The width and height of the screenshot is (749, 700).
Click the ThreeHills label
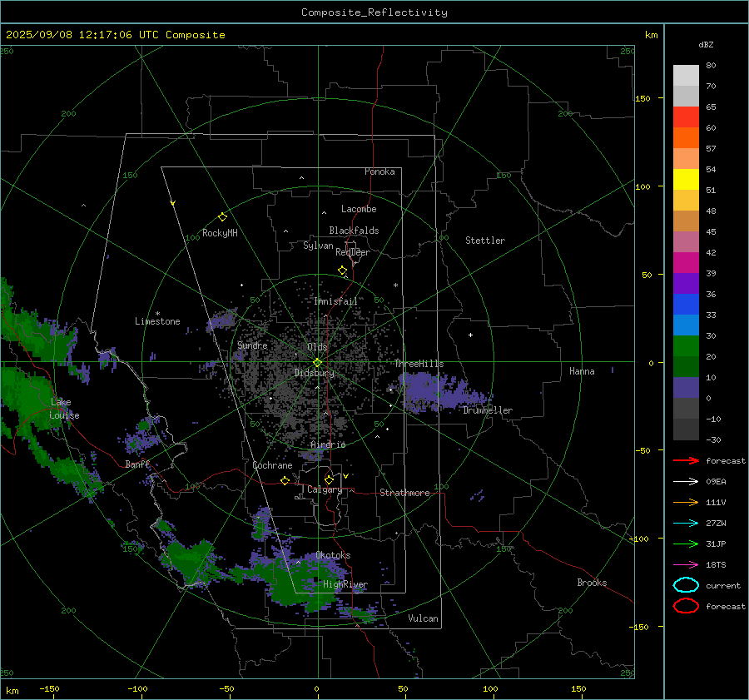(x=419, y=364)
